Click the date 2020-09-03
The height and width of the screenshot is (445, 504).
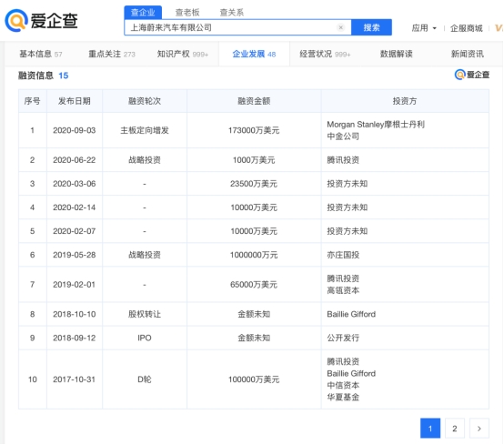point(75,130)
